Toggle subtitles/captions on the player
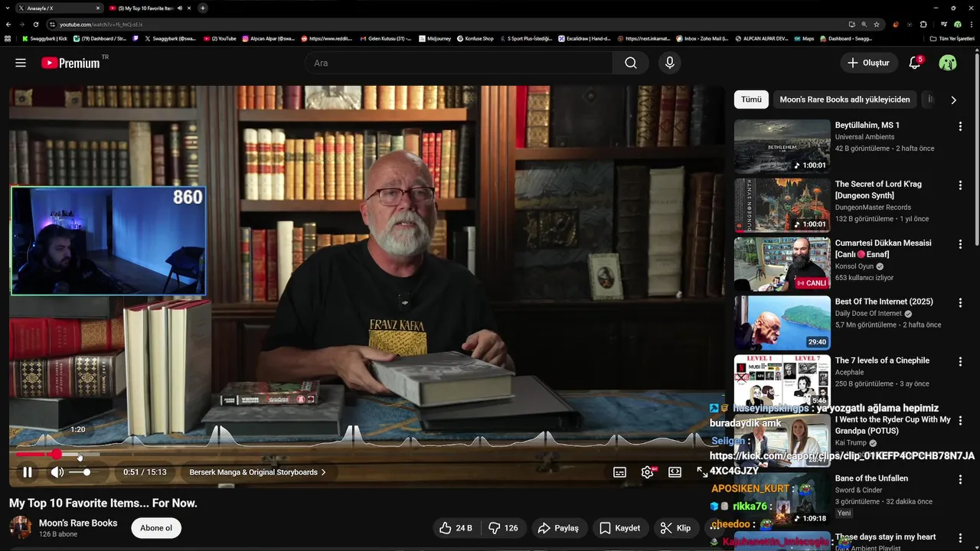 pyautogui.click(x=620, y=472)
